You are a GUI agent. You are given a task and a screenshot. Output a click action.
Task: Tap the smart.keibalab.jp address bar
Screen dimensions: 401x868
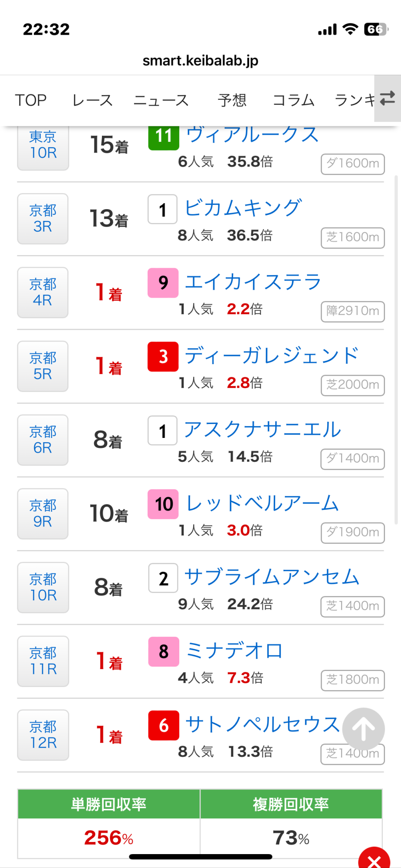(x=200, y=60)
